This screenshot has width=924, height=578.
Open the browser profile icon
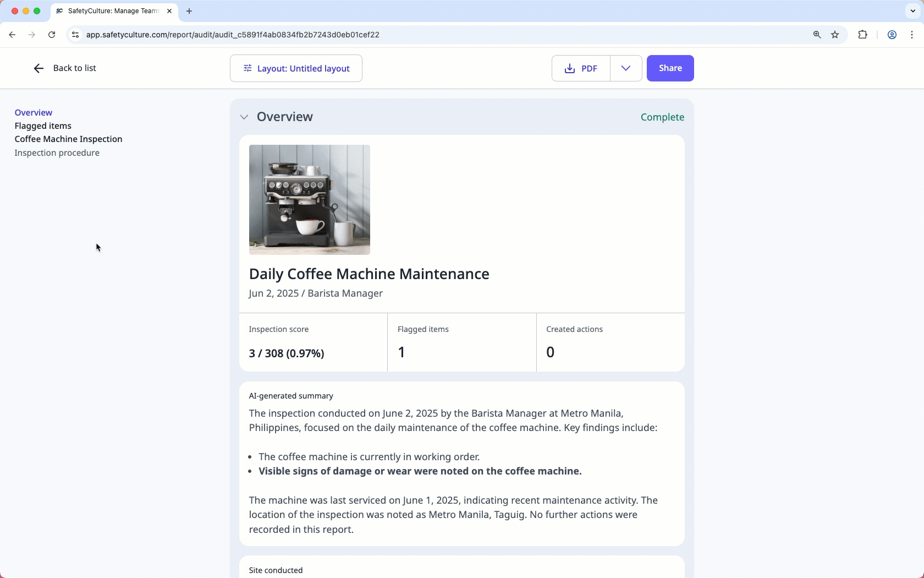[x=892, y=35]
